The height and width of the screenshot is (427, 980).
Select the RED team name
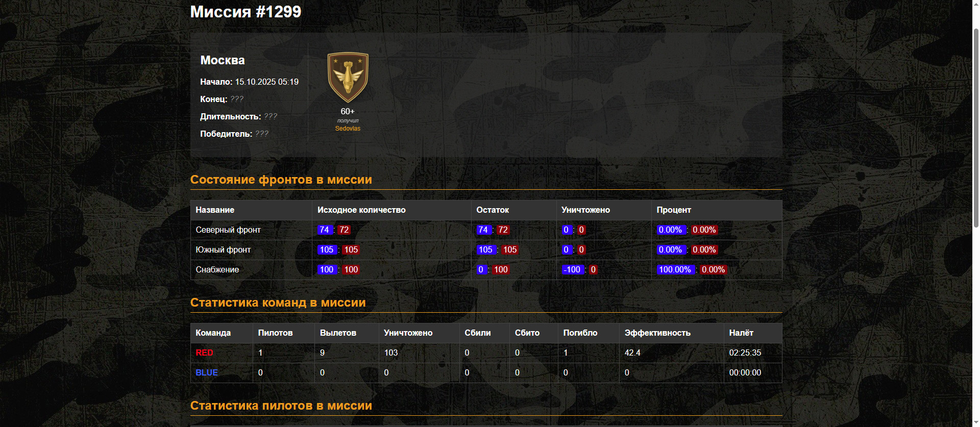pos(204,353)
